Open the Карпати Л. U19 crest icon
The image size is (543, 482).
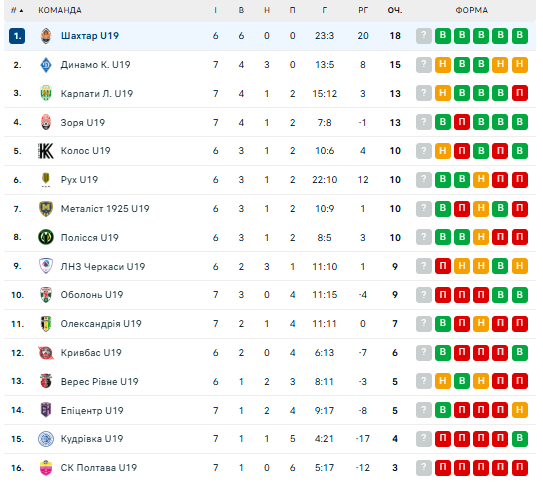pos(46,93)
